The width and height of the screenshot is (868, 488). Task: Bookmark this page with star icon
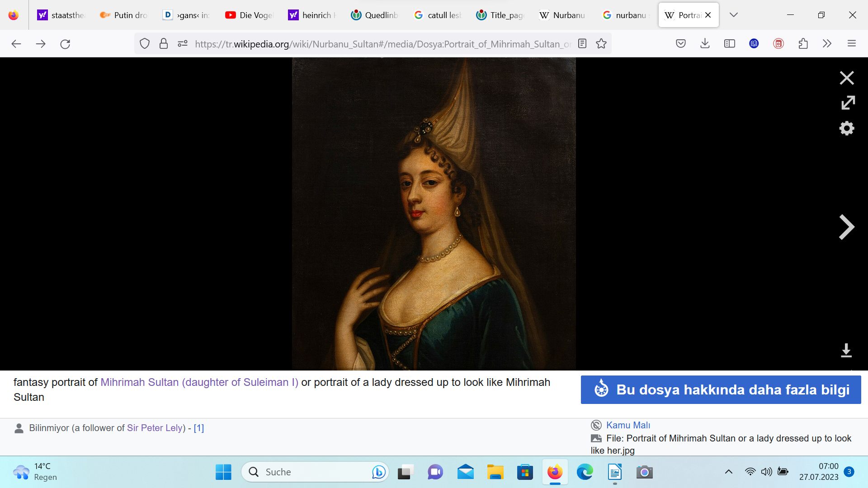tap(601, 44)
